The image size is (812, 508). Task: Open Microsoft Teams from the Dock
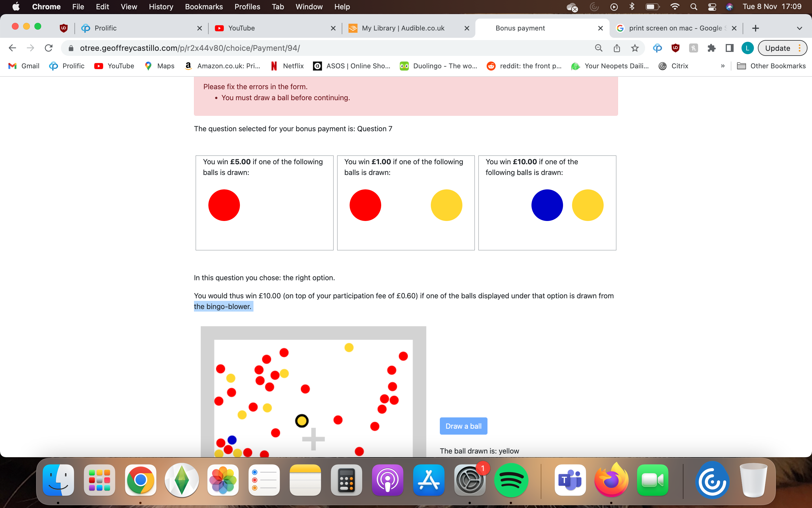tap(570, 480)
